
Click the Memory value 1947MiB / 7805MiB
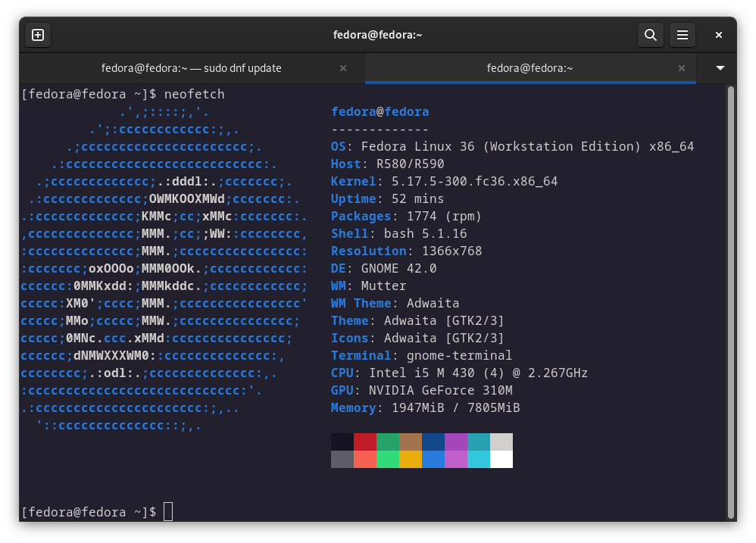455,408
